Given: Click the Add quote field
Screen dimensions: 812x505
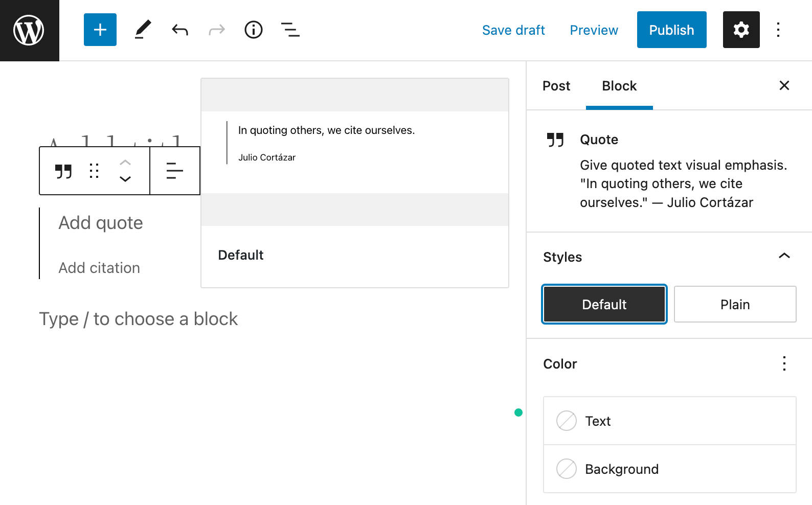Looking at the screenshot, I should coord(101,223).
